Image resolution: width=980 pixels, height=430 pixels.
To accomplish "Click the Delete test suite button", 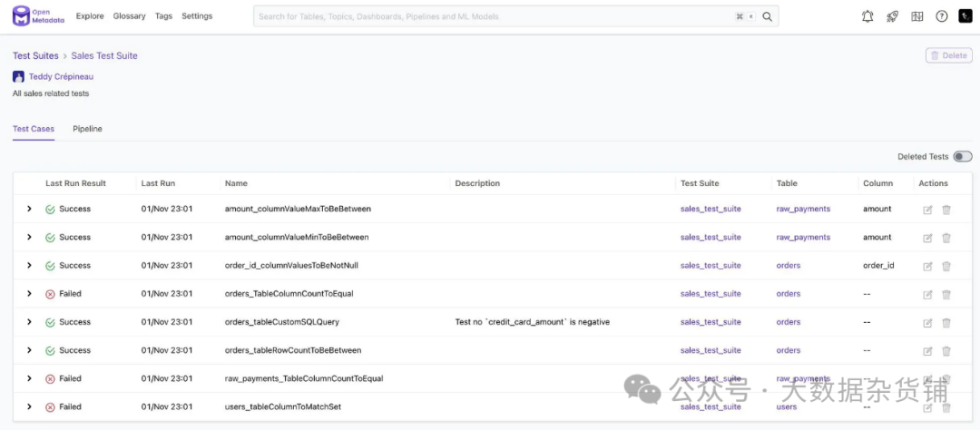I will click(x=948, y=55).
